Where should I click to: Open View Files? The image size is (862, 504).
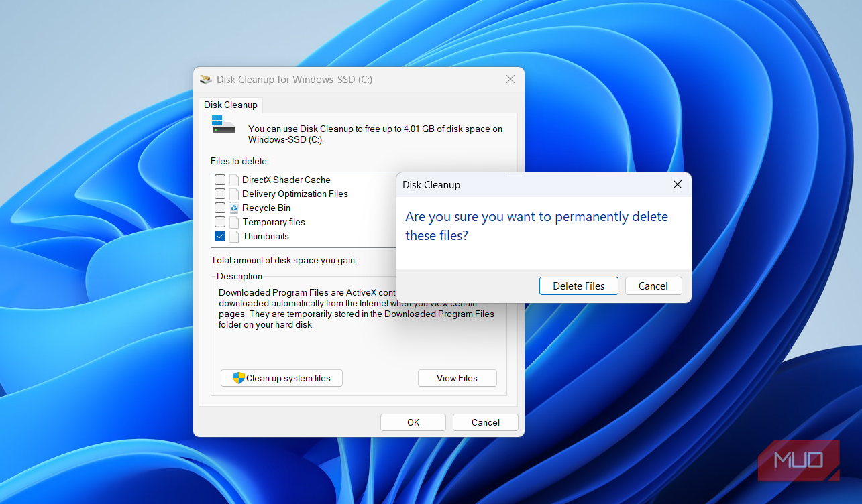pyautogui.click(x=457, y=378)
